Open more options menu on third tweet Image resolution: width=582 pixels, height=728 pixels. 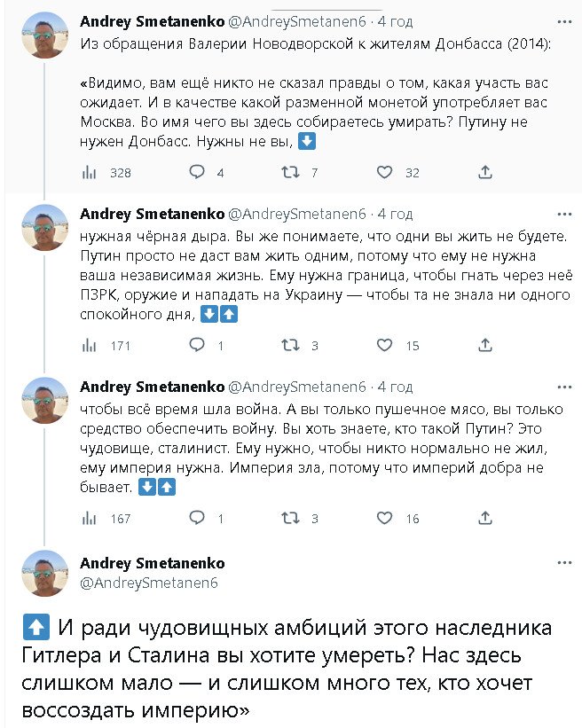[563, 387]
